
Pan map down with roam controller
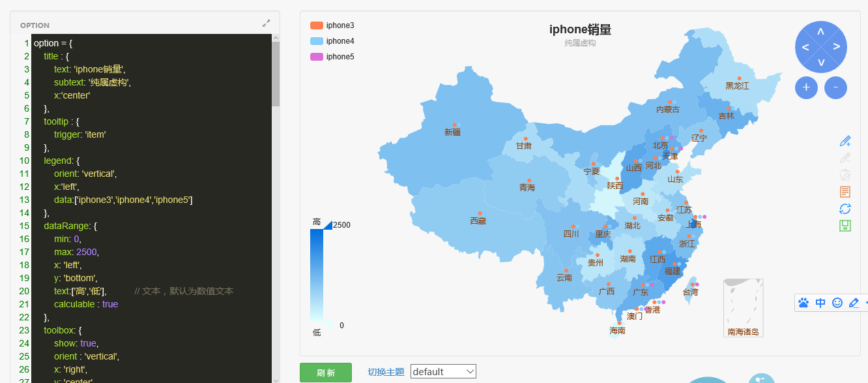point(820,62)
